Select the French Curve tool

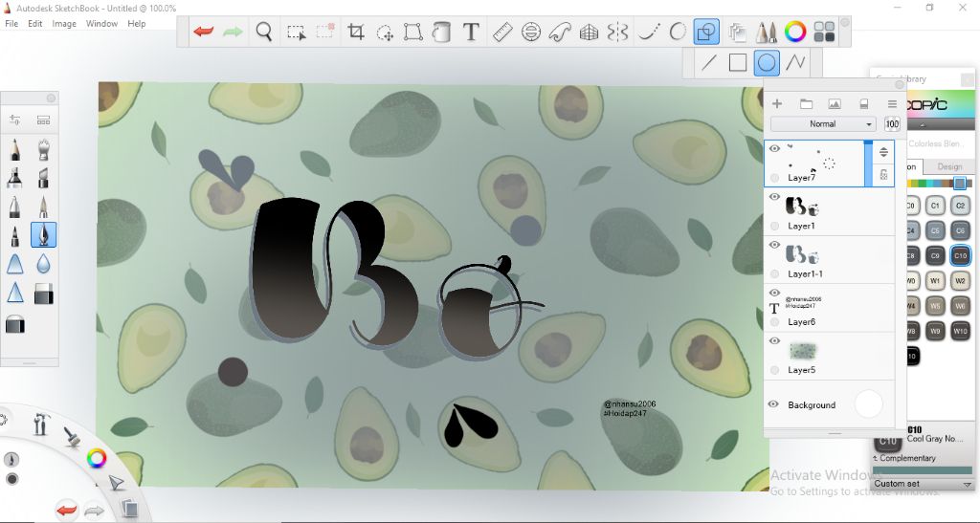pyautogui.click(x=559, y=32)
